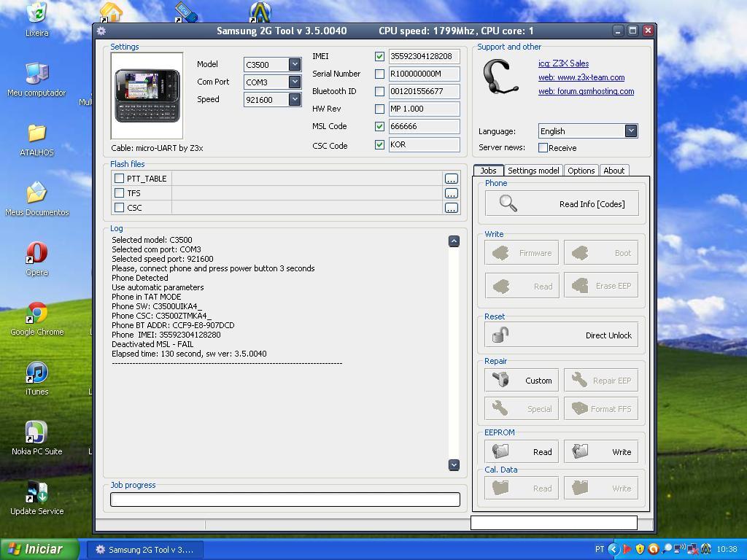
Task: Open the Com Port dropdown
Action: (x=295, y=82)
